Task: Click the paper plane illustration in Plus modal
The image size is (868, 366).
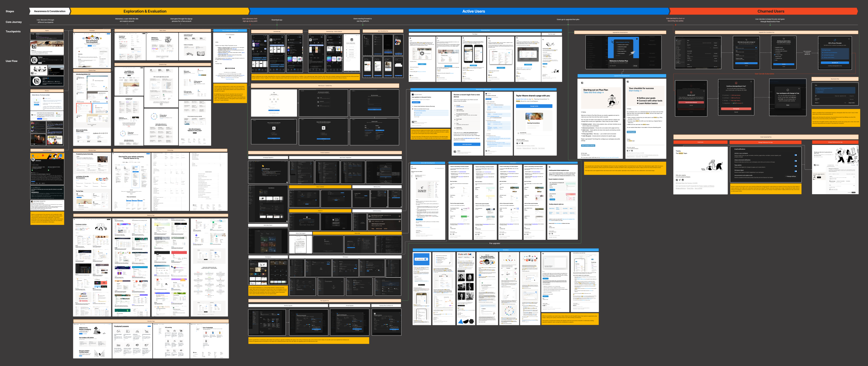Action: pos(632,53)
